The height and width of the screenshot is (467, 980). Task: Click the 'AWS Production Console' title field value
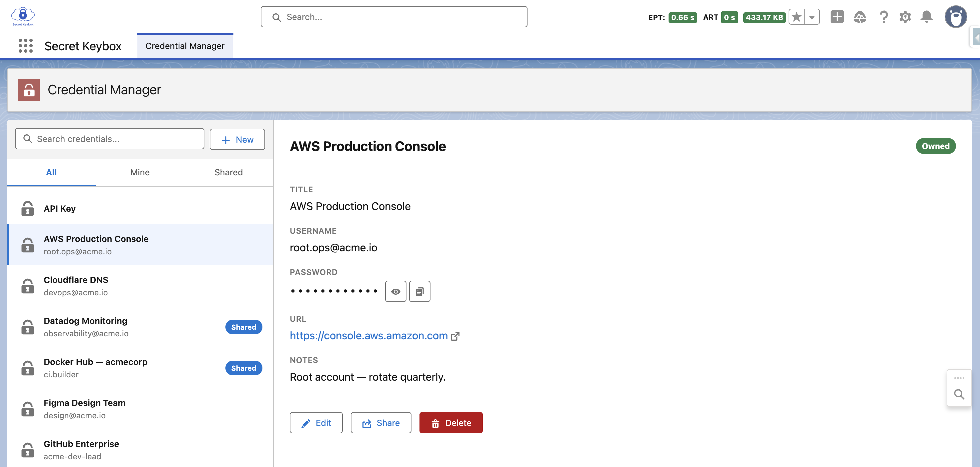[x=350, y=206]
